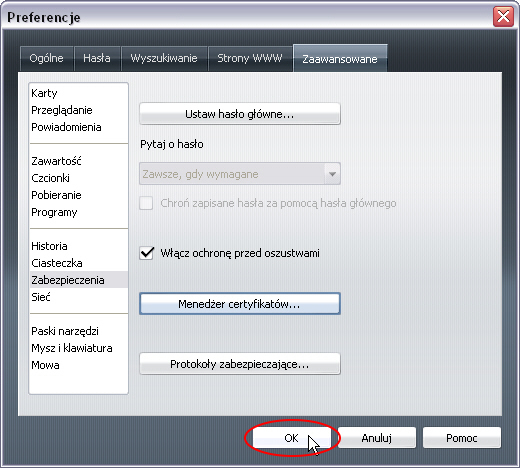Viewport: 520px width, 468px height.
Task: Open the Sieć settings section
Action: coord(41,297)
